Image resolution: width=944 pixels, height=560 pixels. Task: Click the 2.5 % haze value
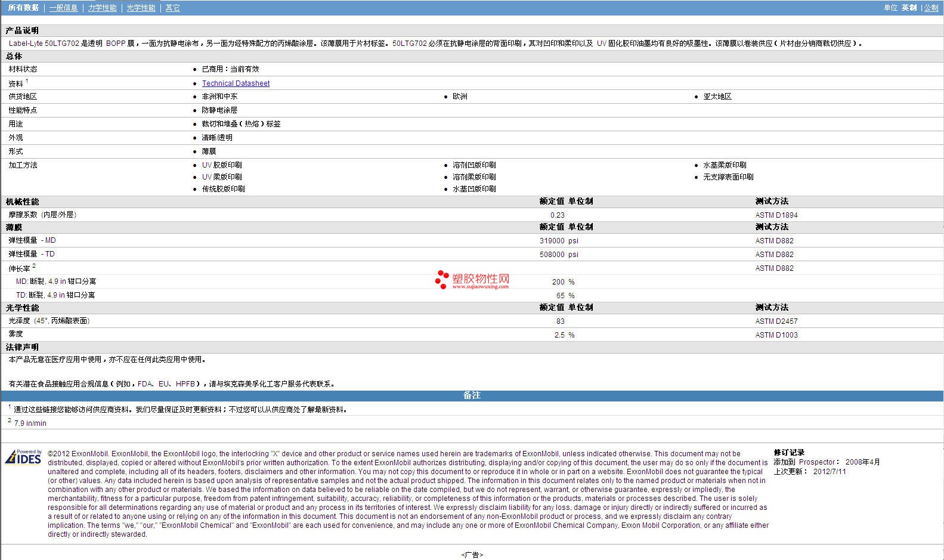(x=564, y=335)
